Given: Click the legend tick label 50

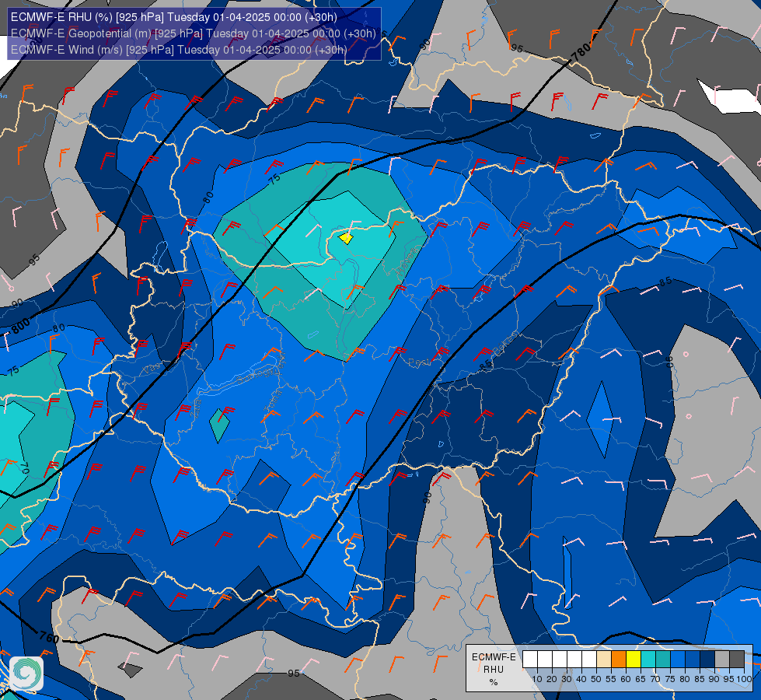Looking at the screenshot, I should tap(596, 679).
